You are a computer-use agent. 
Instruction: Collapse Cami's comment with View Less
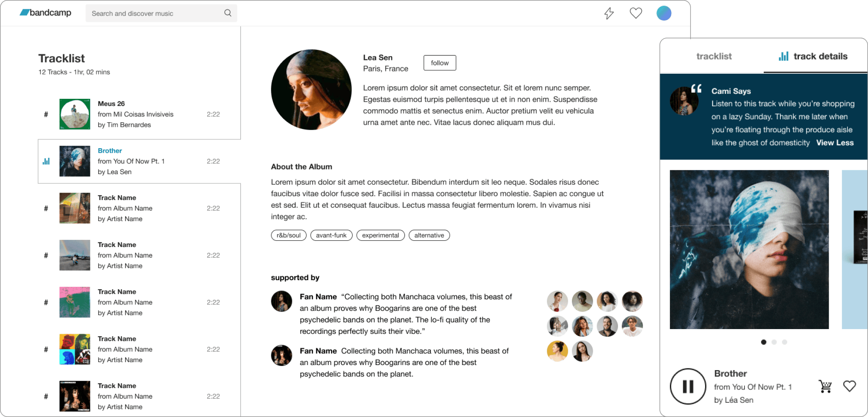(x=835, y=143)
